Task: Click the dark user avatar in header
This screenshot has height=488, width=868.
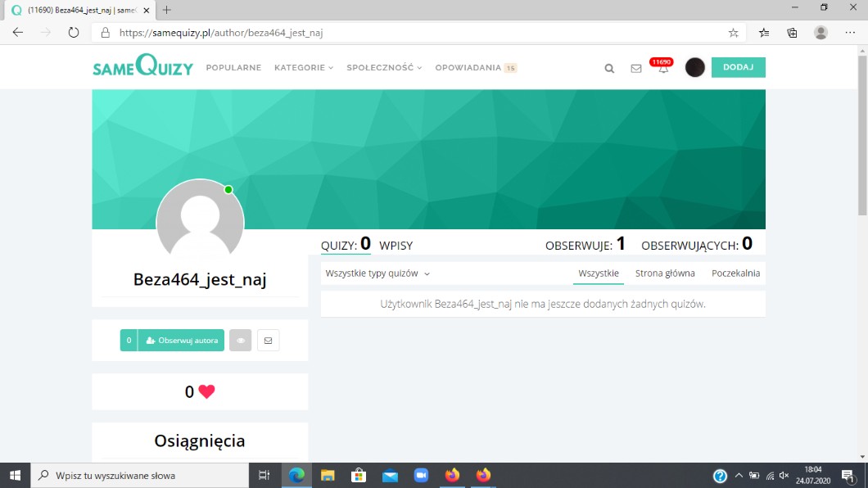Action: tap(695, 68)
